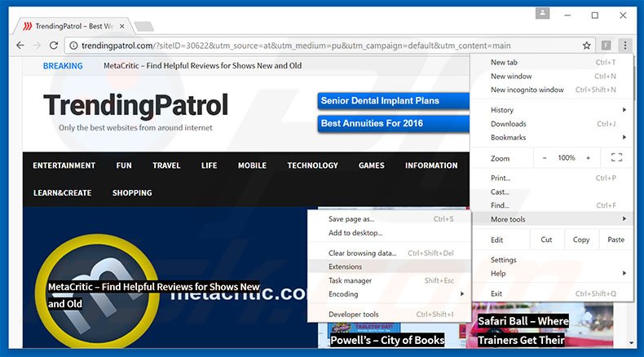Open the ENTERTAINMENT nav category

coord(64,165)
